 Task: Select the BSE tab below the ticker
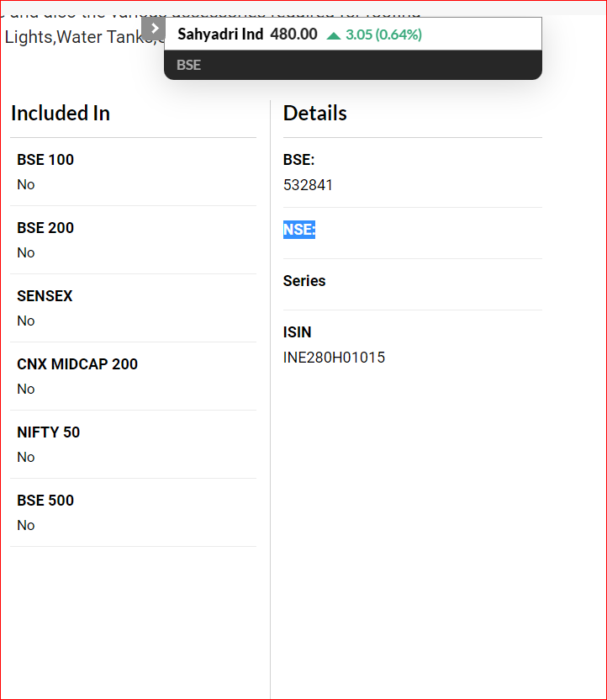click(x=188, y=65)
